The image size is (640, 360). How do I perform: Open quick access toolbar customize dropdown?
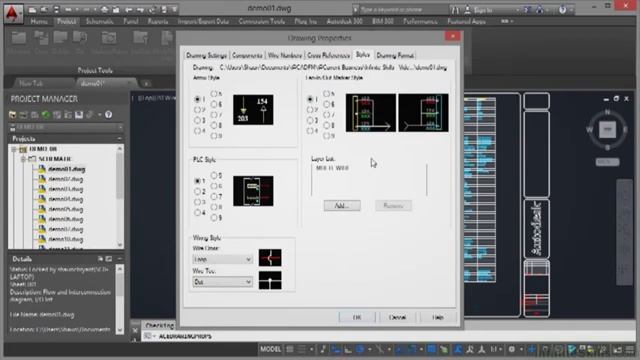(174, 9)
